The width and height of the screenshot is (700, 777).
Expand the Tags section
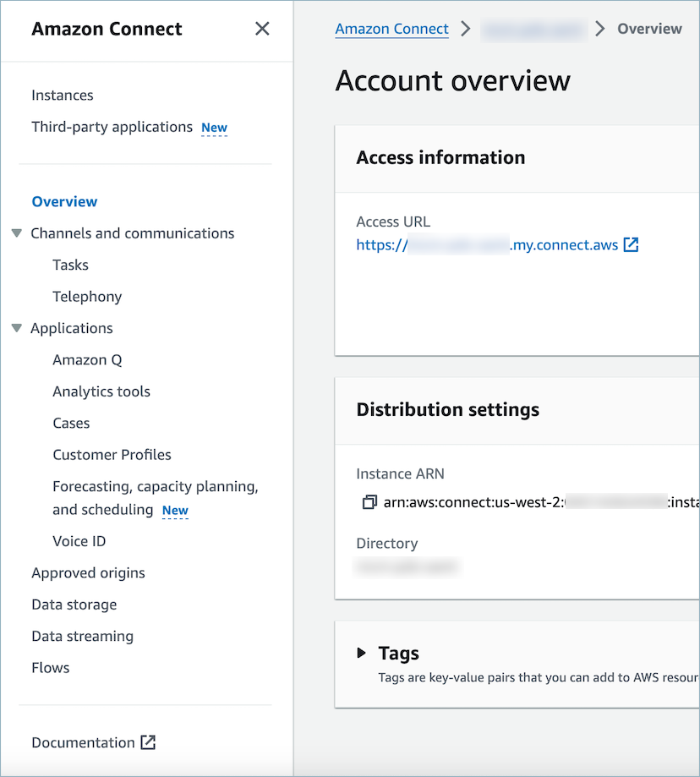pyautogui.click(x=362, y=653)
